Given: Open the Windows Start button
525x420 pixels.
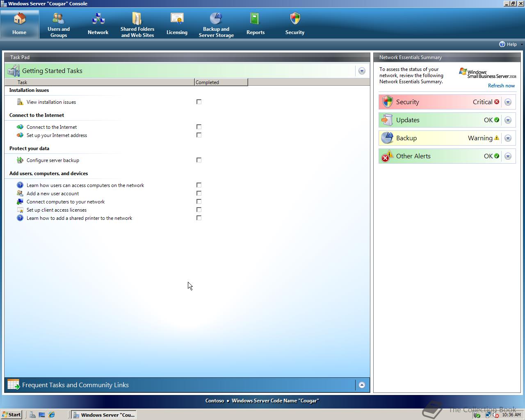Looking at the screenshot, I should [x=11, y=415].
